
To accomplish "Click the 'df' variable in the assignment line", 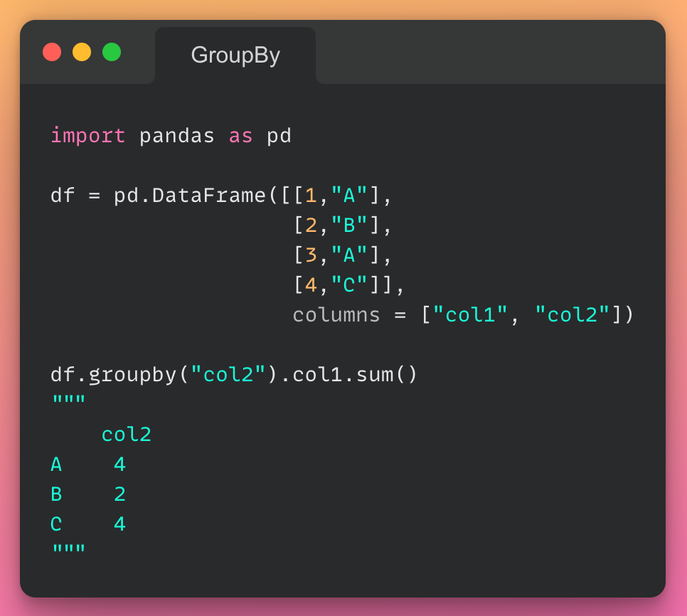I will (x=63, y=196).
